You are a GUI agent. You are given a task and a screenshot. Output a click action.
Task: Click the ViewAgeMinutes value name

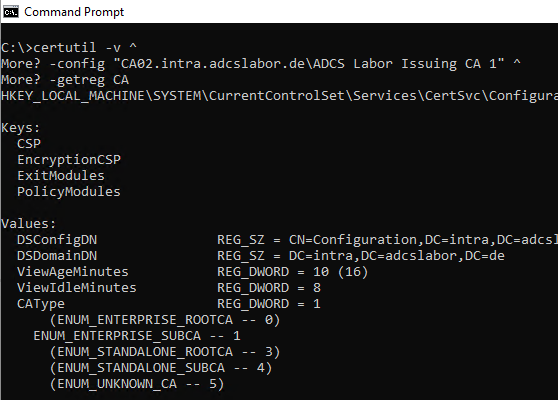click(x=73, y=272)
